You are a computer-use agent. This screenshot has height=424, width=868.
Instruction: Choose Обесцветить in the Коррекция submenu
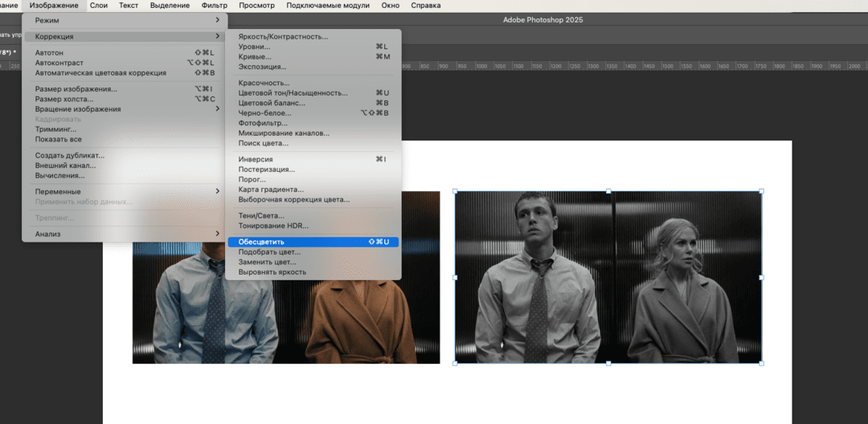[261, 242]
